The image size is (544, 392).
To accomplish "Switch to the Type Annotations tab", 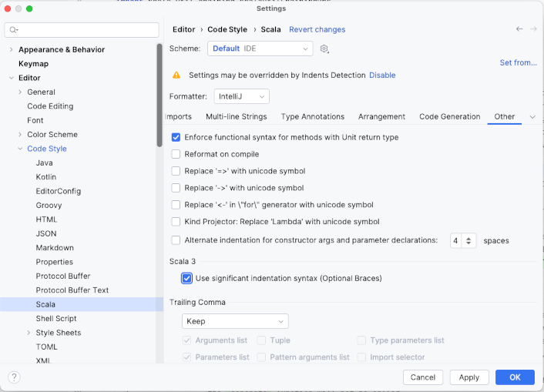I will (312, 117).
